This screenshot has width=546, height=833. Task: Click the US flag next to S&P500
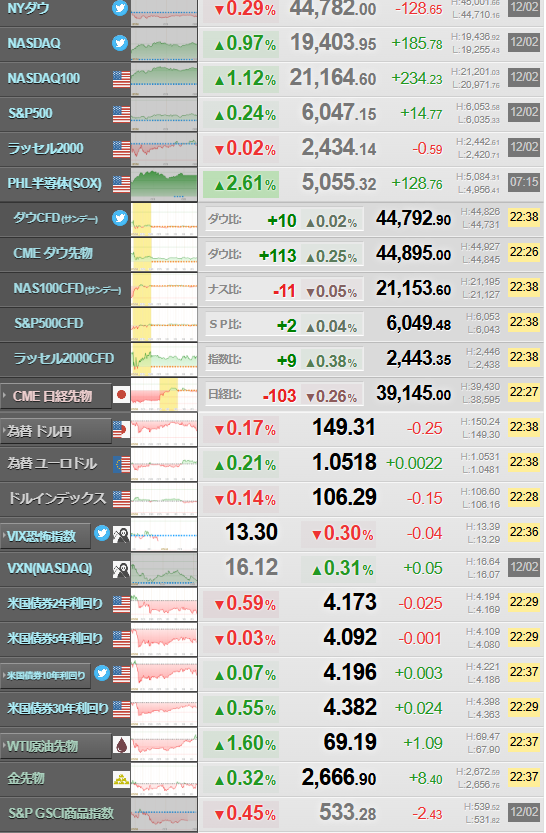coord(121,114)
